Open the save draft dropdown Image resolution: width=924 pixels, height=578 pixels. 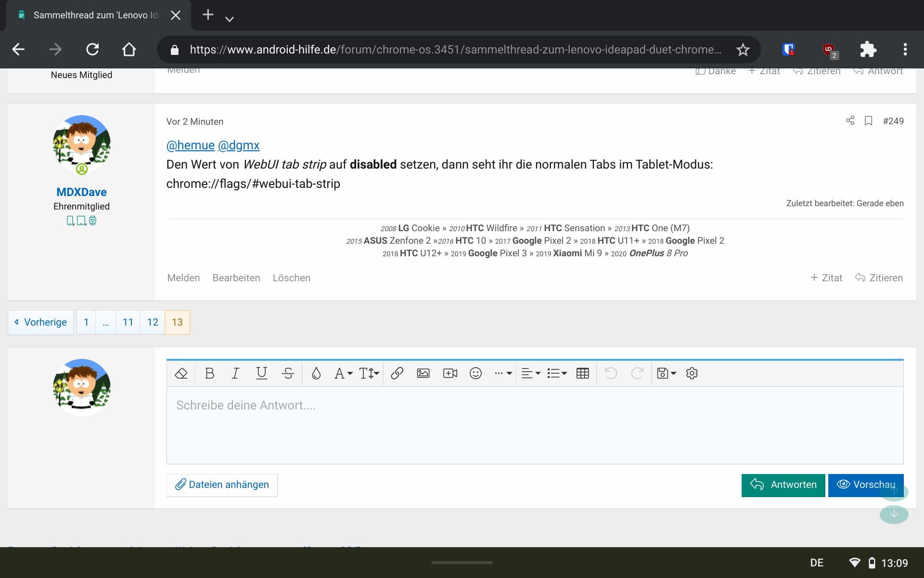click(x=667, y=373)
